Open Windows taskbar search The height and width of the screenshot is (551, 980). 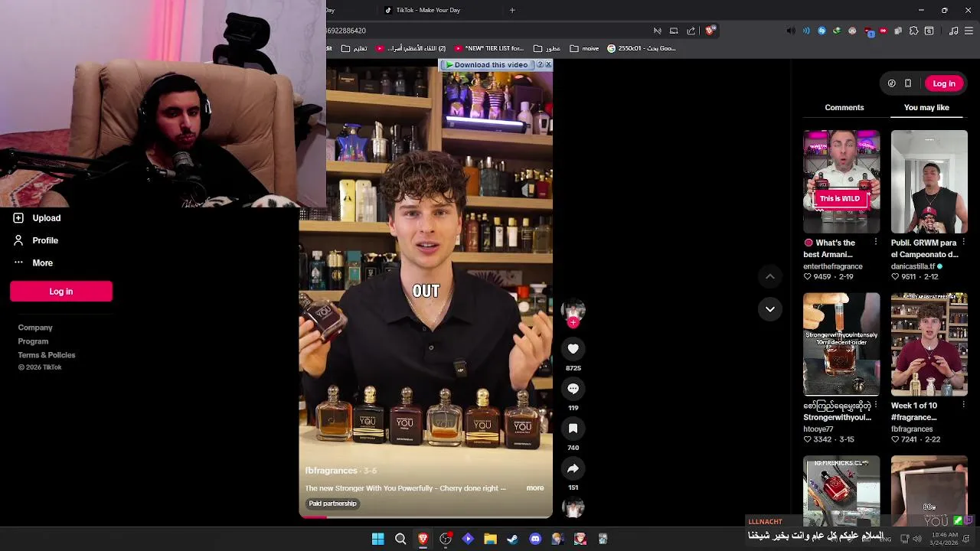(x=400, y=539)
